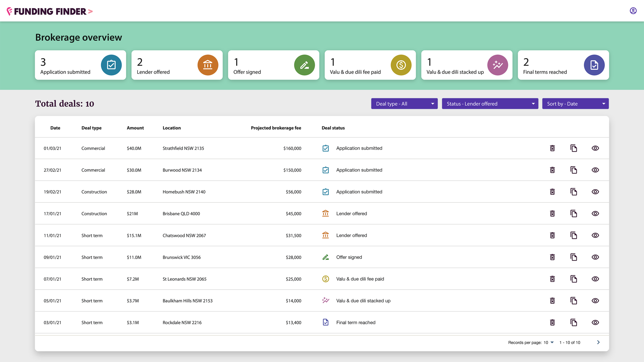Screen dimensions: 644x362
Task: Delete the Burwood NSW 2134 deal
Action: (552, 170)
